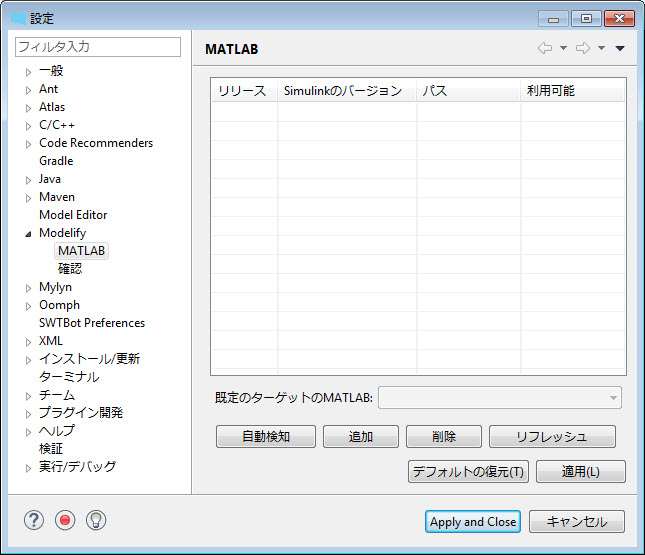Image resolution: width=645 pixels, height=555 pixels.
Task: Select the XML tree item label
Action: tap(51, 341)
